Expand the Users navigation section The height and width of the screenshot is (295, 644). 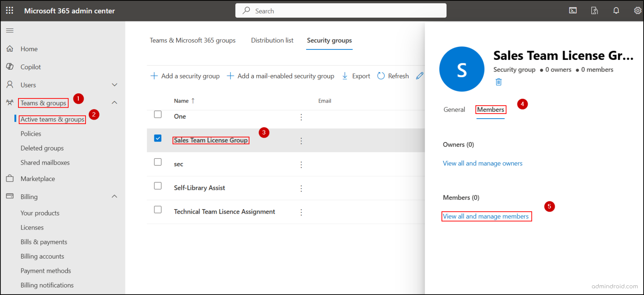(114, 85)
